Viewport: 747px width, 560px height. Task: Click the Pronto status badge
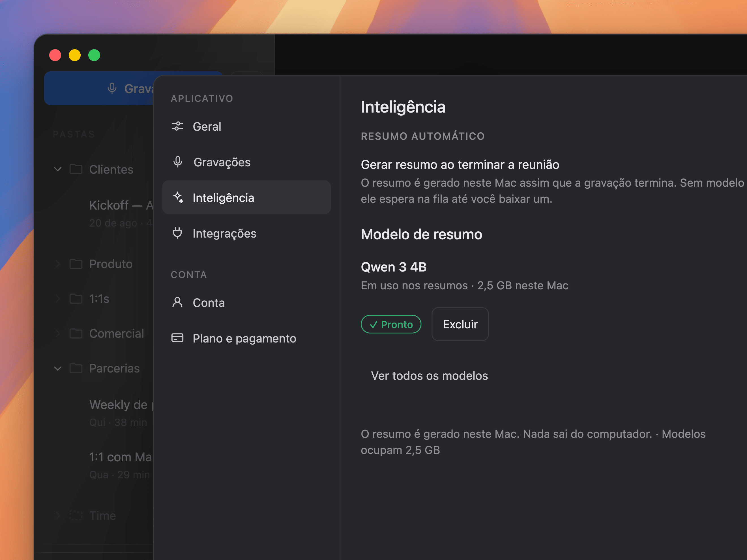click(391, 324)
